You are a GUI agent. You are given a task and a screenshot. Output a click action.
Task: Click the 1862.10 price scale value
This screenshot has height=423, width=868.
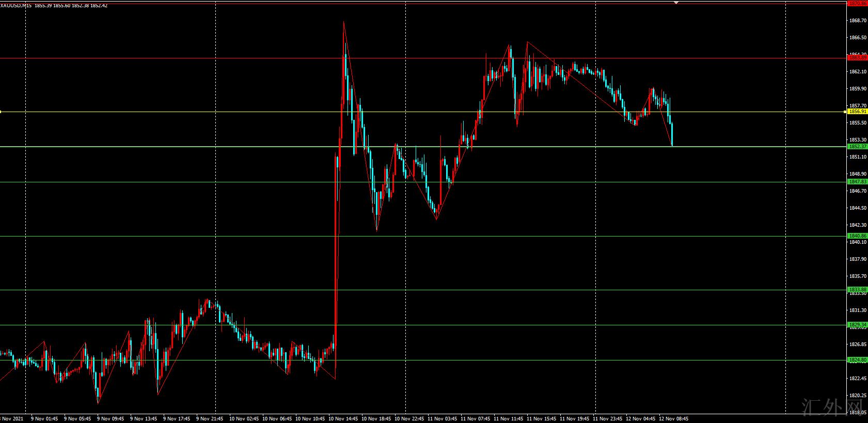point(858,72)
